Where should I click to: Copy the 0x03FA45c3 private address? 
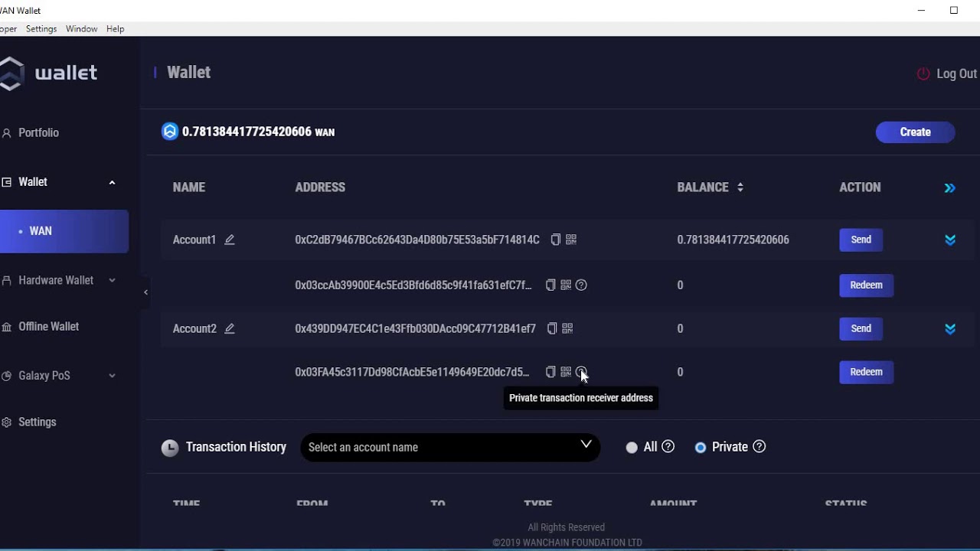[550, 372]
